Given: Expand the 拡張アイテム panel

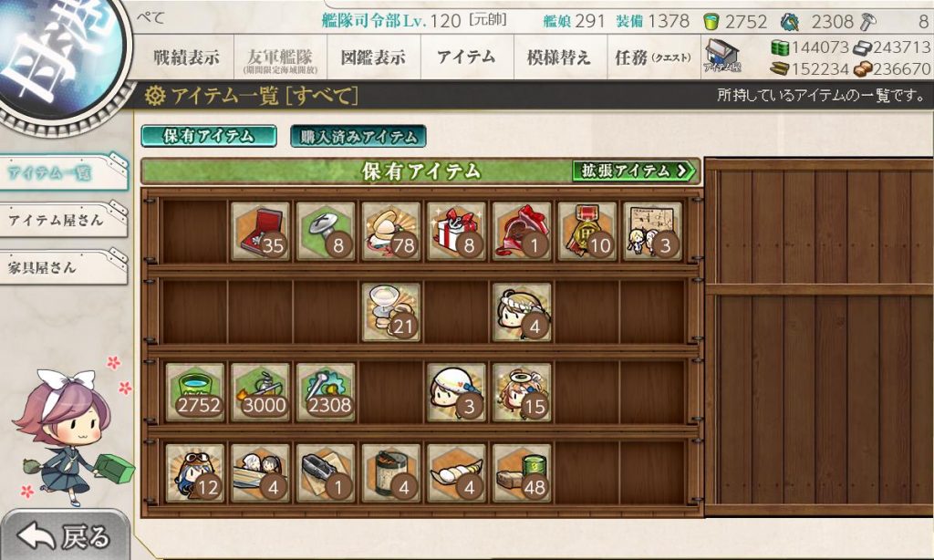Looking at the screenshot, I should click(x=635, y=171).
